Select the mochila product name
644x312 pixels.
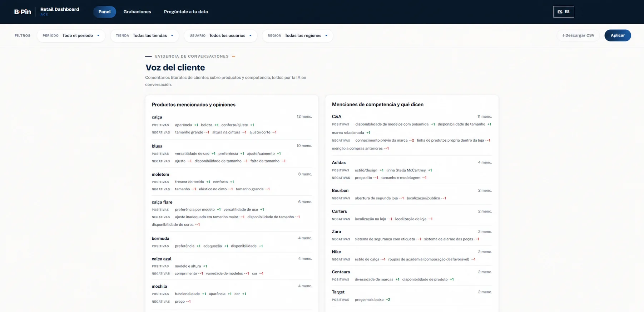click(x=159, y=286)
